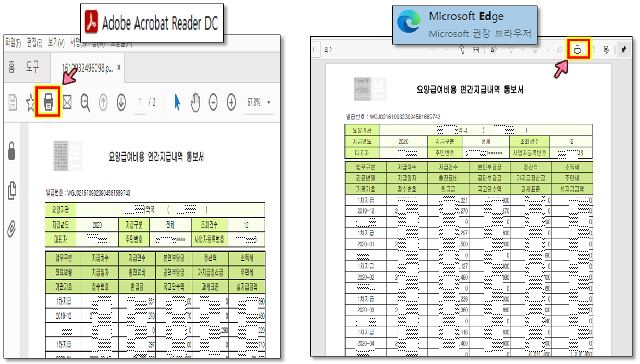Open attachments paperclip panel in Acrobat sidebar

point(12,229)
